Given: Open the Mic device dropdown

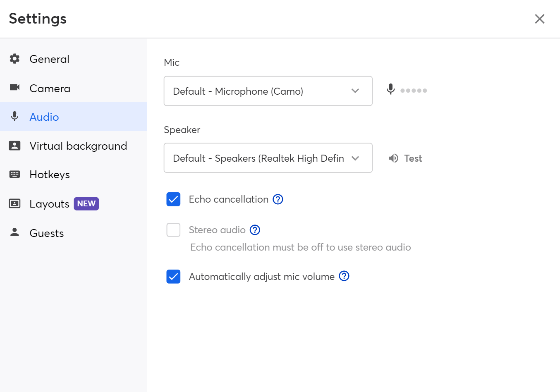Looking at the screenshot, I should point(268,91).
